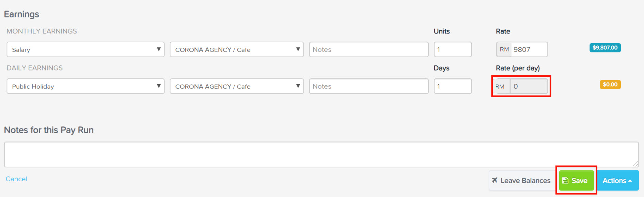Click the floppy disk icon on Save
This screenshot has height=197, width=644.
[x=565, y=181]
